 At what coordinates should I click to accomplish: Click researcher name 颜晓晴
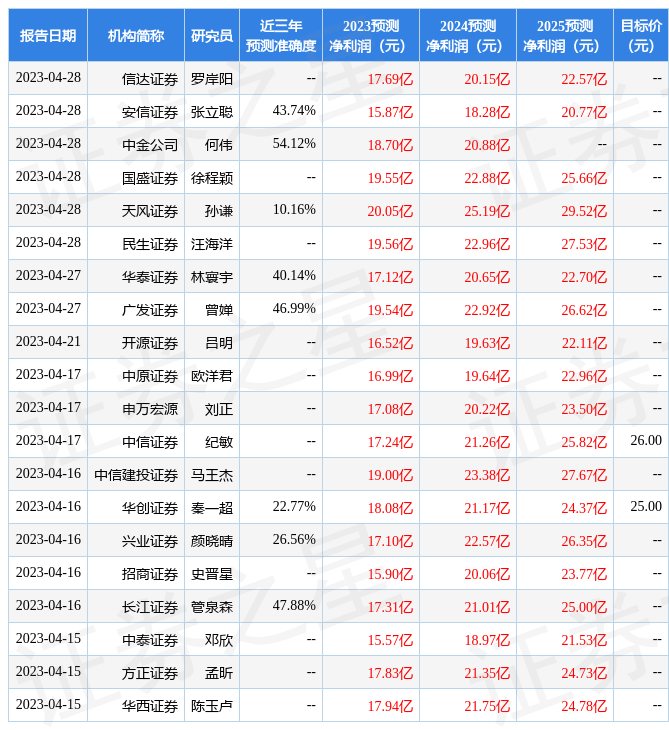click(x=212, y=541)
